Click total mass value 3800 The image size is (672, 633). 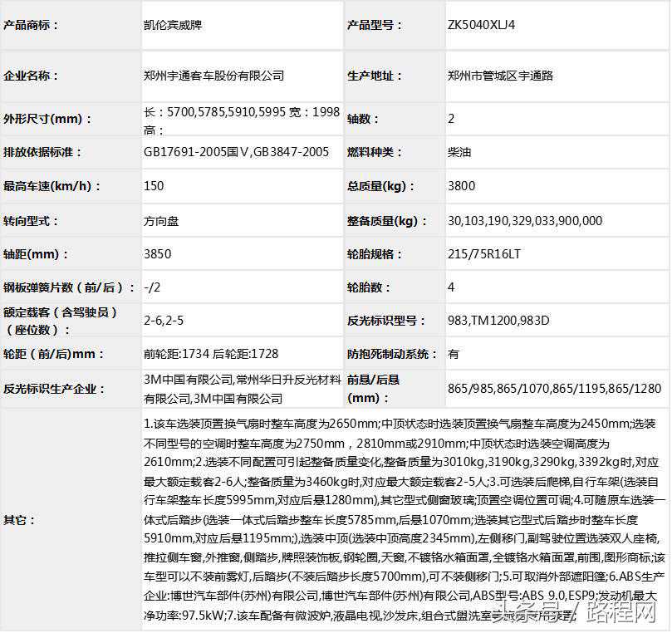tap(461, 186)
